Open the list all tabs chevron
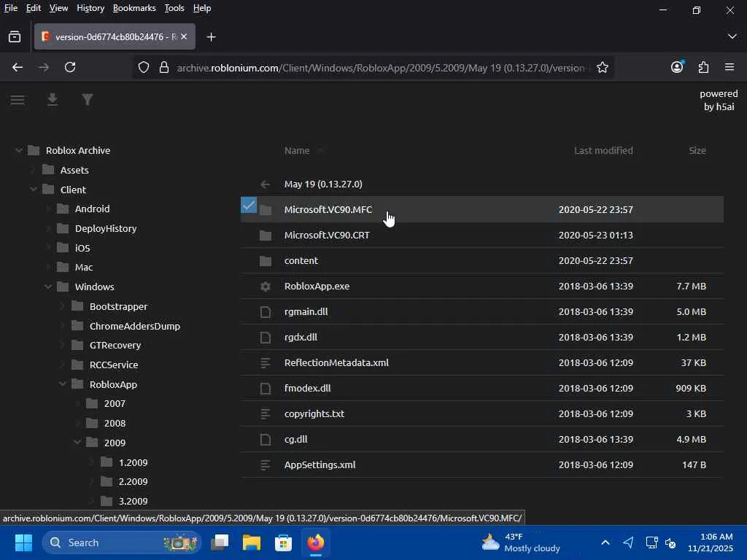Screen dimensions: 747x560 click(x=732, y=36)
